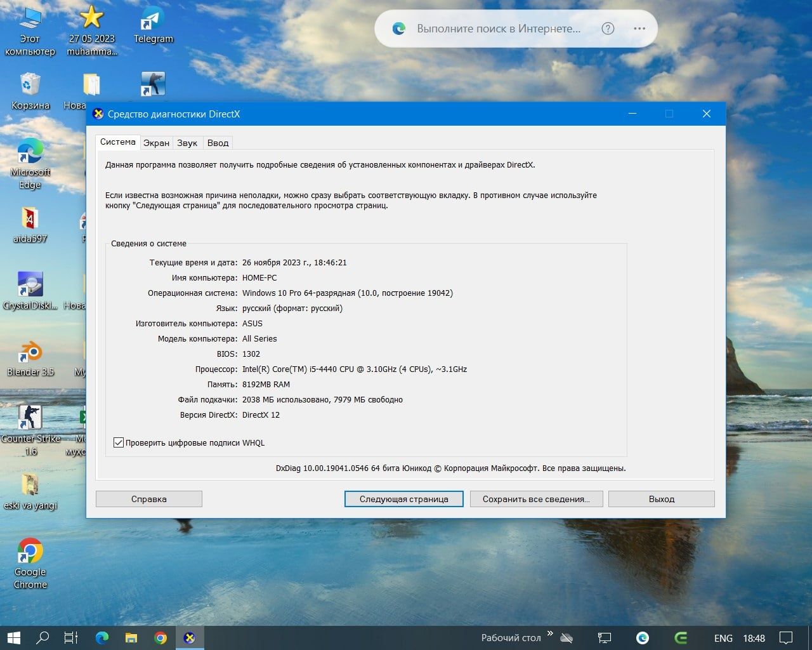Open taskbar search magnifier

[x=43, y=638]
